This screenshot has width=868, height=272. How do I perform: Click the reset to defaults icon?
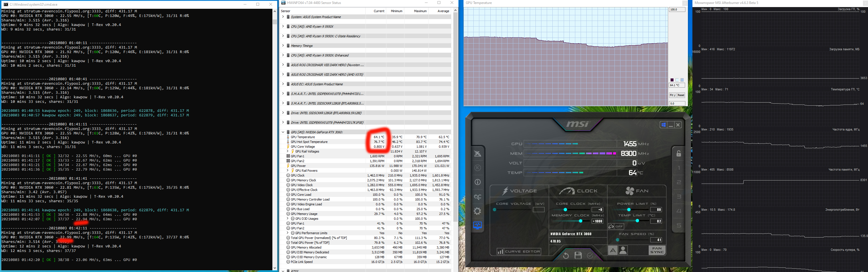point(566,256)
